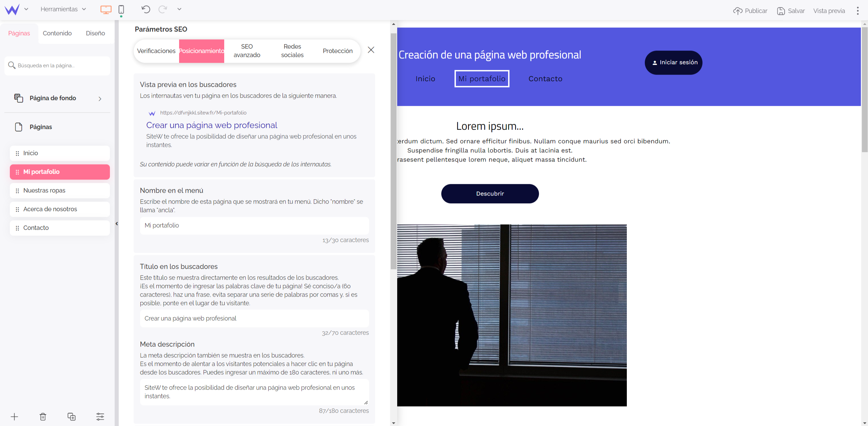Switch to desktop view icon

pos(106,10)
